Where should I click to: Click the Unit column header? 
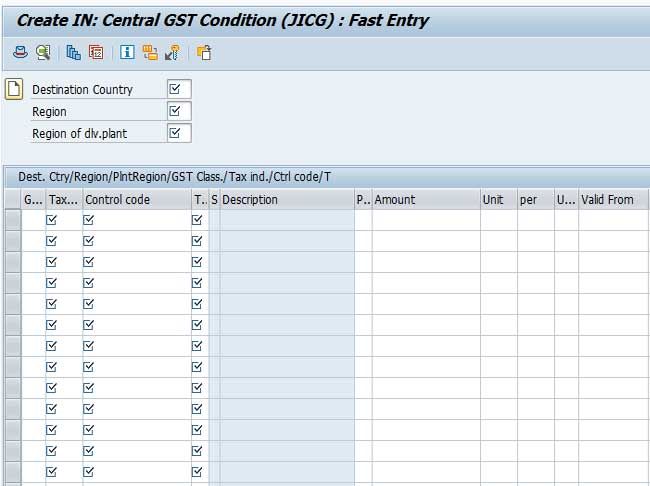pyautogui.click(x=499, y=199)
